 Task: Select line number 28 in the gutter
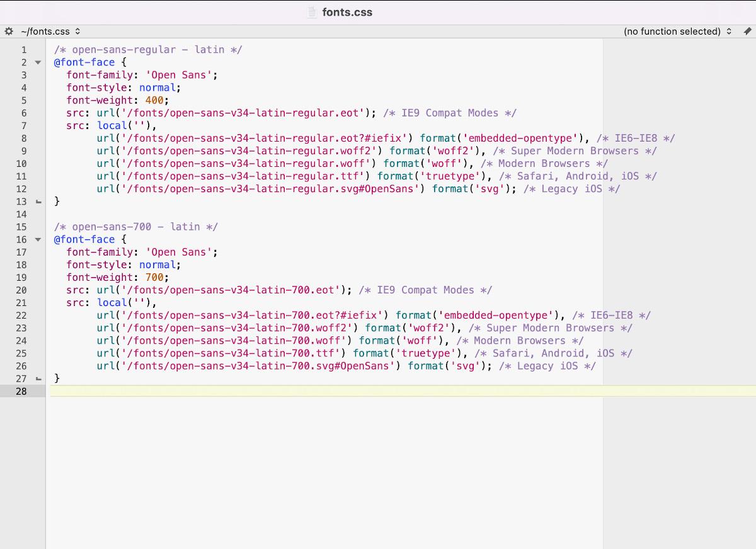[21, 391]
